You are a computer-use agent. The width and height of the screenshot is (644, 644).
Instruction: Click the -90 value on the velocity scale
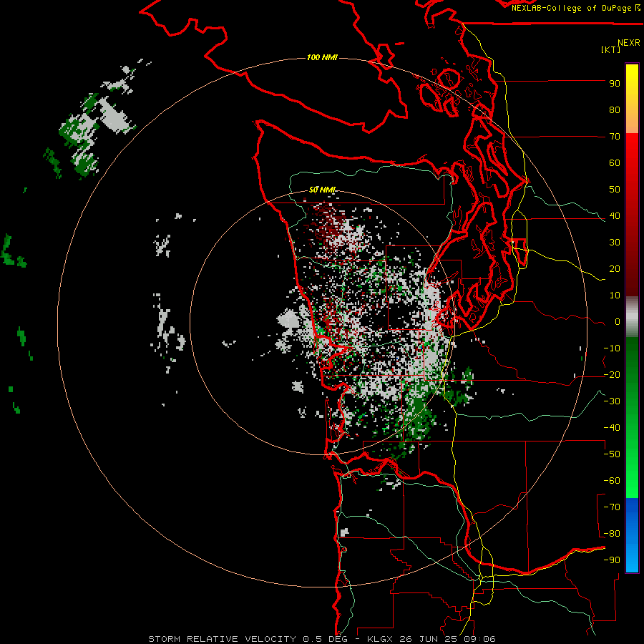[x=612, y=560]
